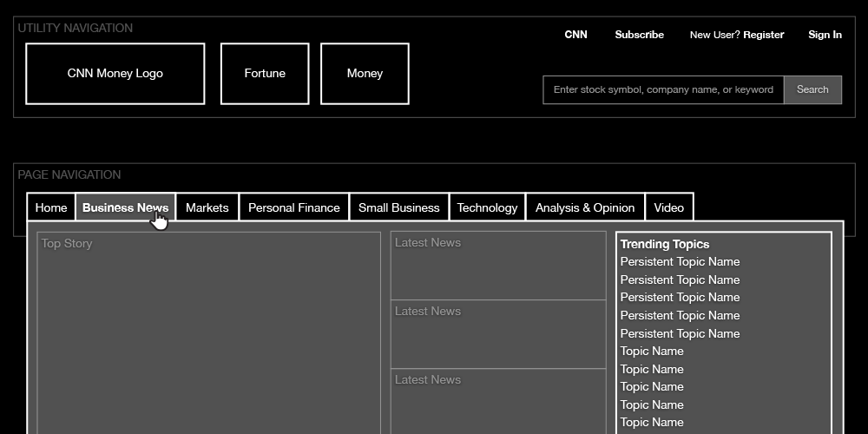Click the Register link for new users
868x434 pixels.
(763, 35)
